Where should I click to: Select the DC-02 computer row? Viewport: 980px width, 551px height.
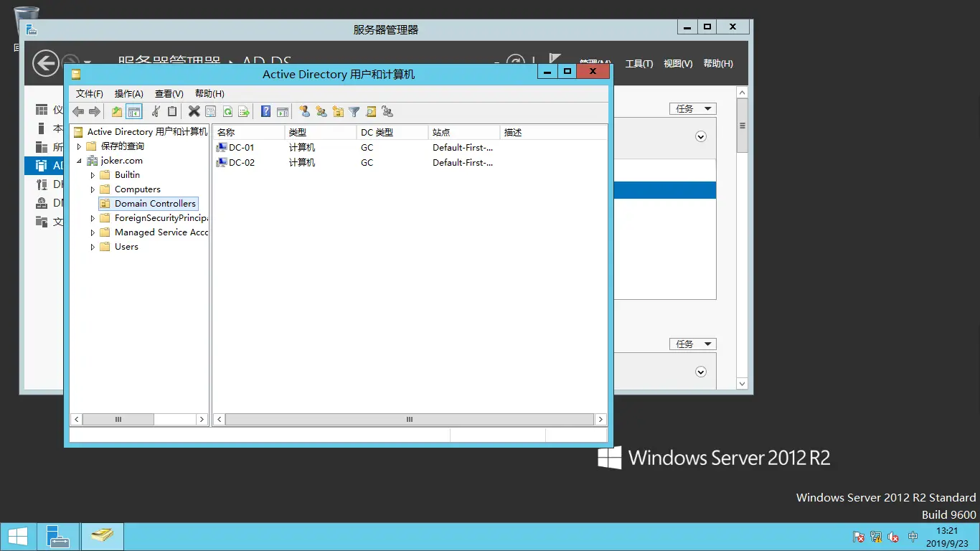pos(410,163)
